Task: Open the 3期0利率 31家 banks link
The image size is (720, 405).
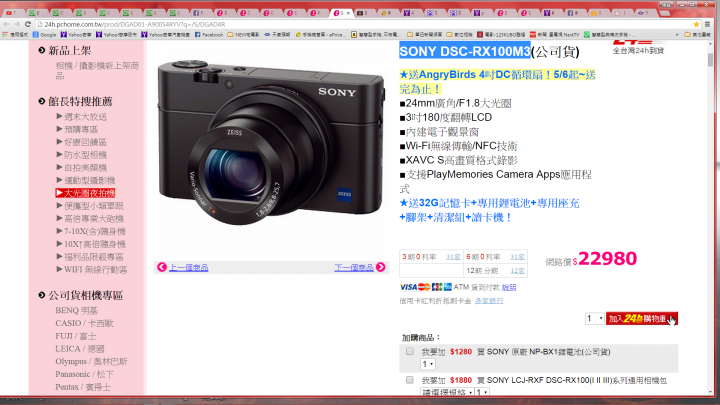Action: pos(453,257)
